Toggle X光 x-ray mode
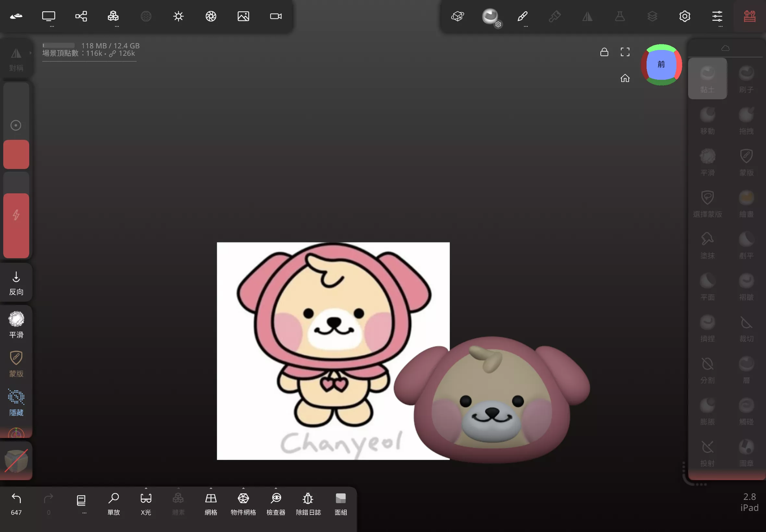 [146, 504]
